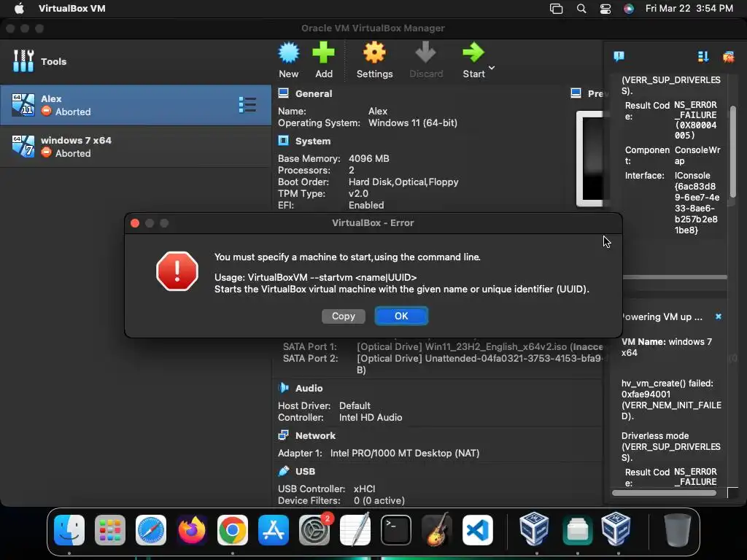Open Launchpad from the Dock

[x=110, y=530]
